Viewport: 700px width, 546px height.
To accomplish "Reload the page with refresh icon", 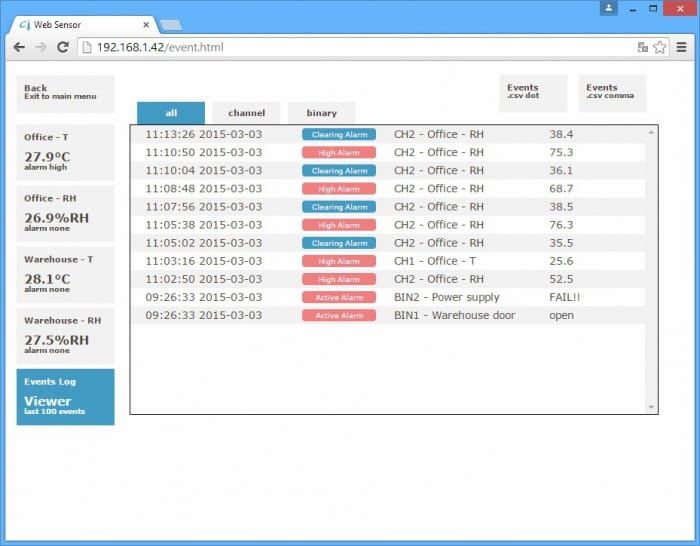I will point(63,47).
